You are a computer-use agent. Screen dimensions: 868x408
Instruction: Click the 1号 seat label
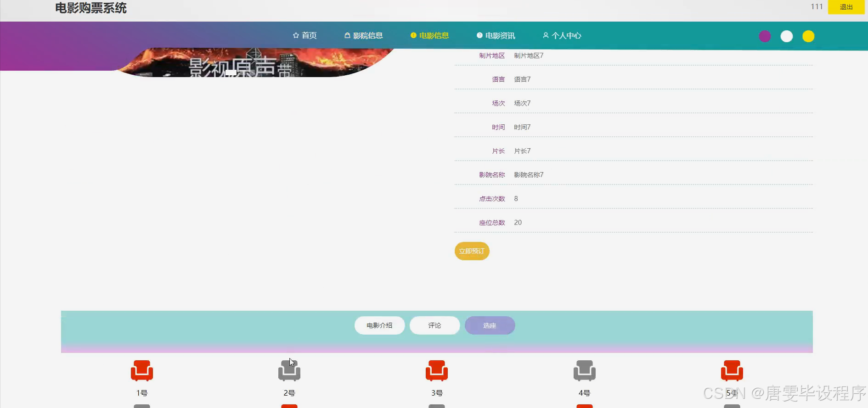click(142, 393)
